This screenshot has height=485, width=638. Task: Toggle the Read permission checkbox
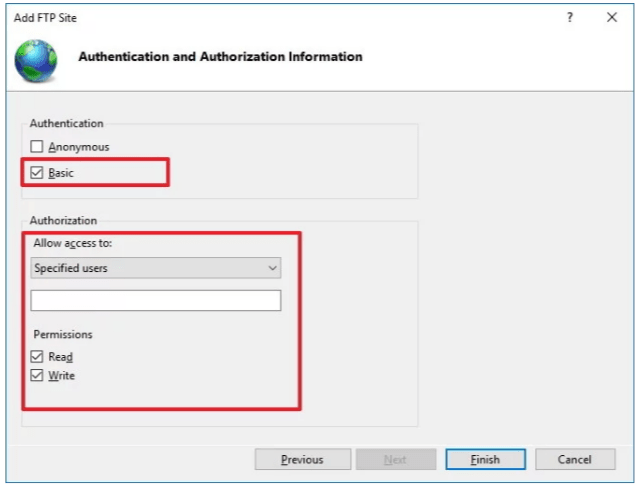37,356
